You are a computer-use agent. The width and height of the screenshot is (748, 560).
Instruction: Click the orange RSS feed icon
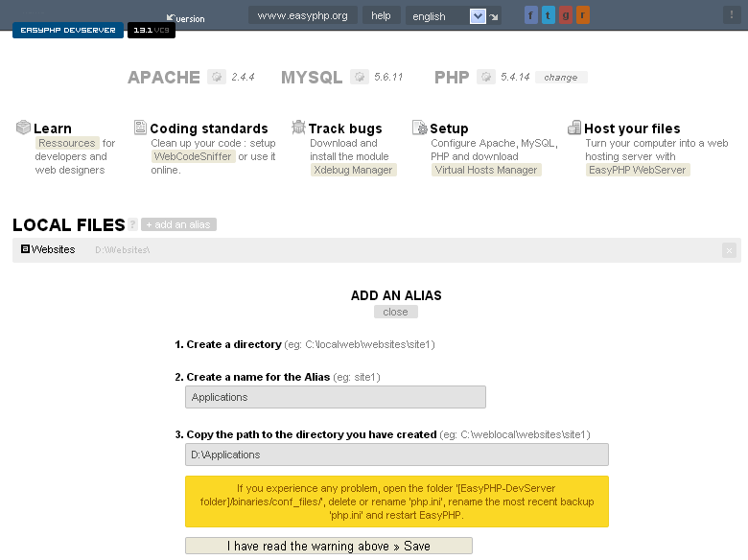click(583, 15)
